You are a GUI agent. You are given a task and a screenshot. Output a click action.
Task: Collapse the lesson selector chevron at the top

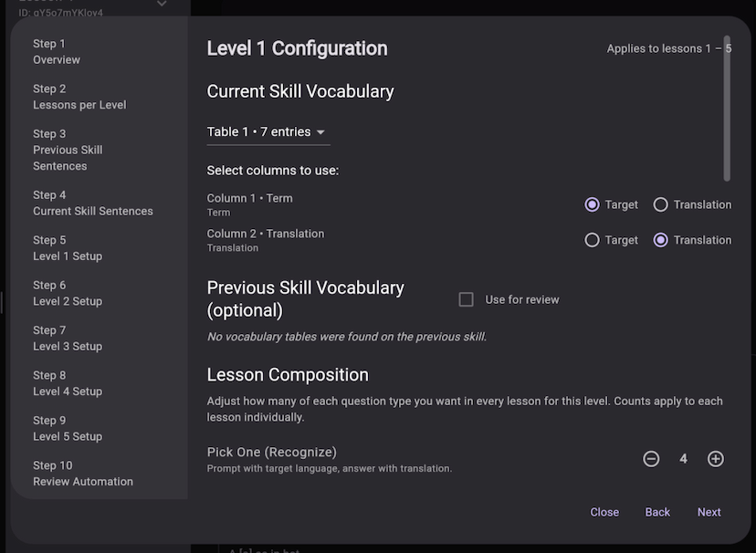click(x=161, y=5)
